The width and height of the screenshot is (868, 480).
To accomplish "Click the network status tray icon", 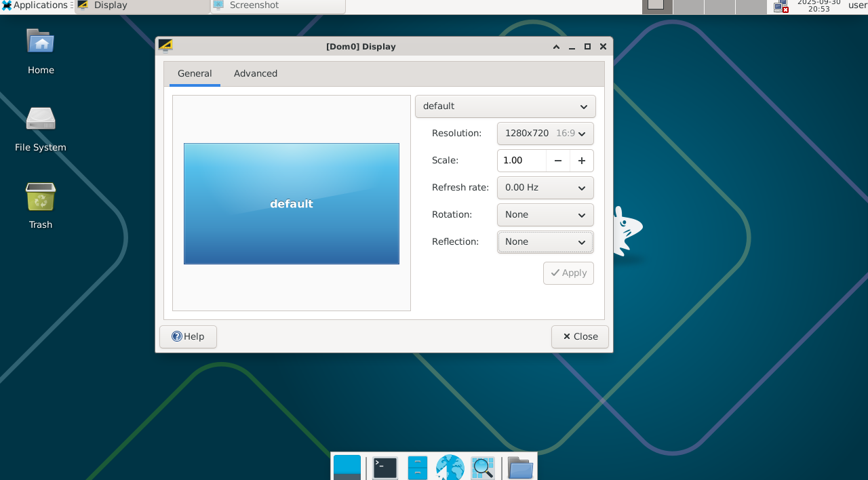I will point(781,7).
